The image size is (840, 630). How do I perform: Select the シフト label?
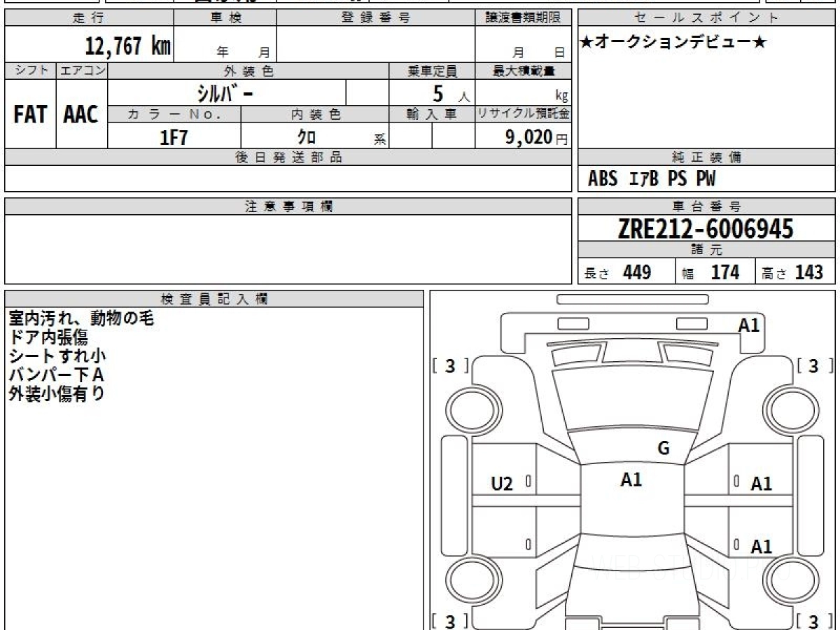point(30,71)
